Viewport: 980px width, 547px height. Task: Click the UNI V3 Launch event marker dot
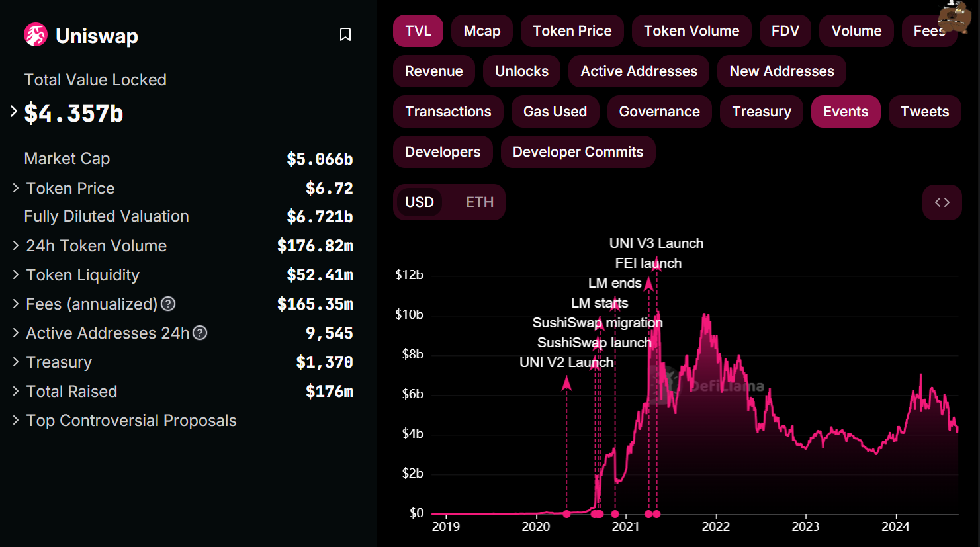656,514
